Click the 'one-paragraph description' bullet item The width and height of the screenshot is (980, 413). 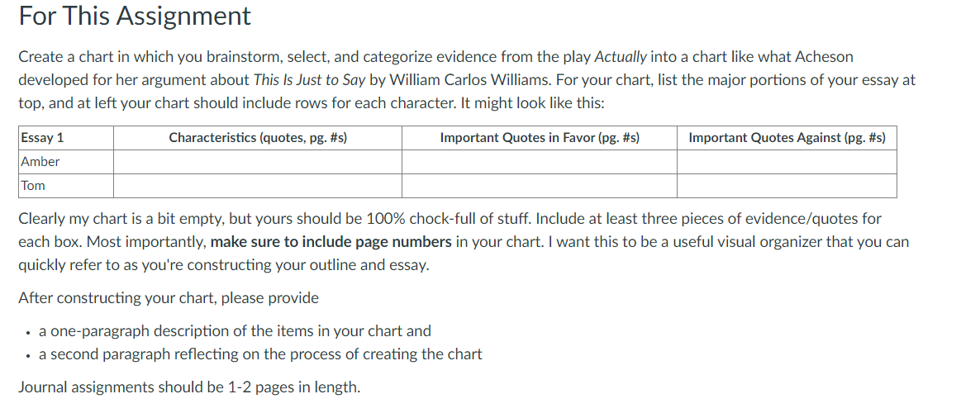[235, 330]
